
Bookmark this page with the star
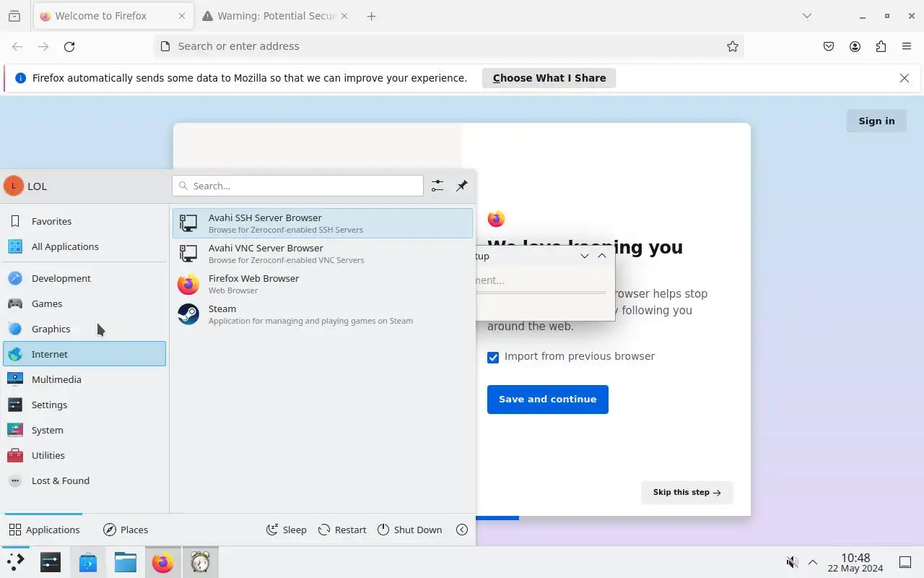[733, 46]
